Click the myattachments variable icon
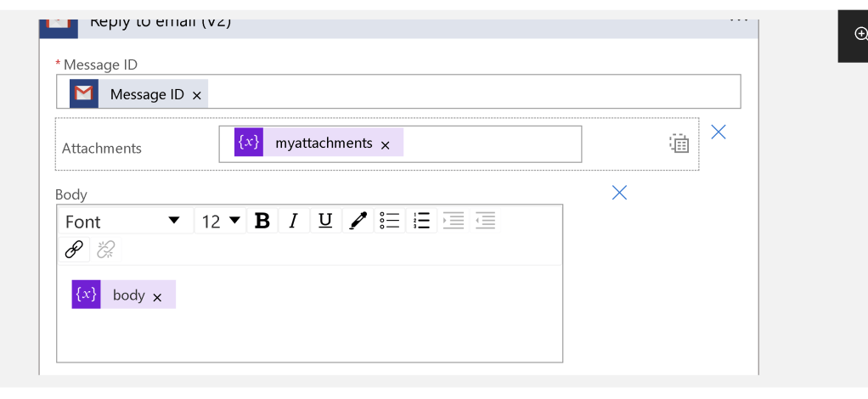The image size is (868, 399). click(249, 143)
